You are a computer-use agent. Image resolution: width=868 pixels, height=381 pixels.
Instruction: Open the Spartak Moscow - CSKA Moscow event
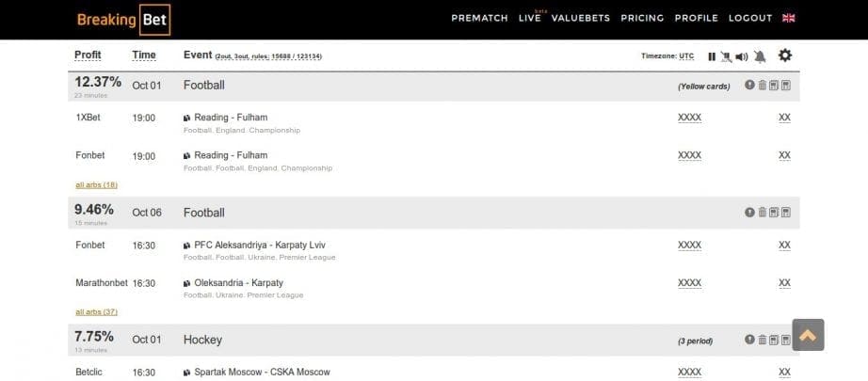point(262,373)
